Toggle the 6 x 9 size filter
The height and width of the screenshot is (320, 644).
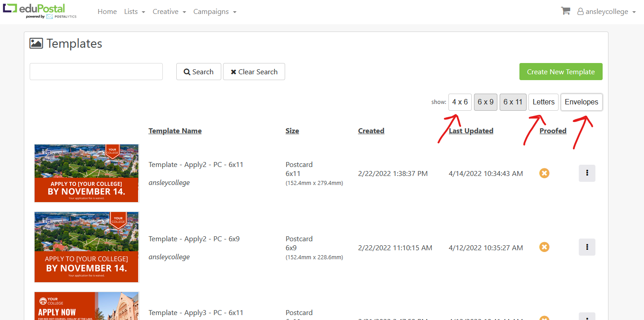point(486,102)
